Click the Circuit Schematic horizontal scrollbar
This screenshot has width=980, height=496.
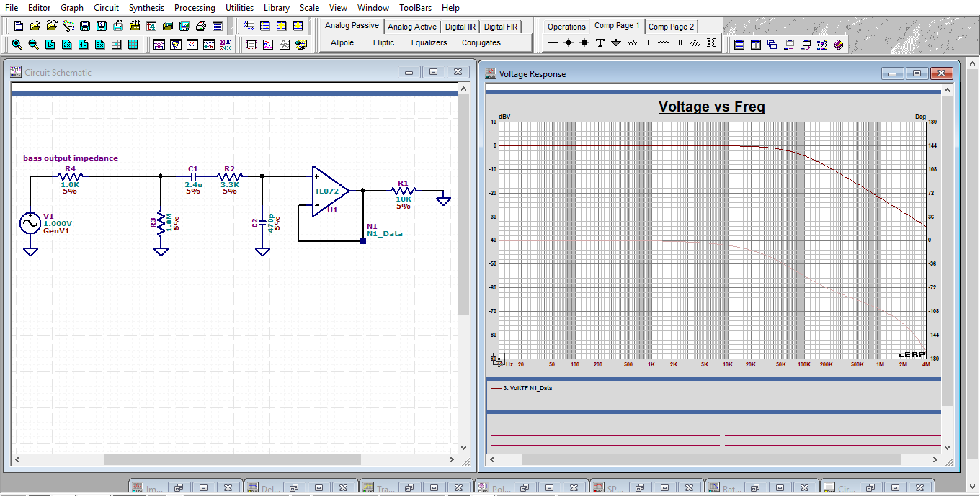tap(232, 459)
